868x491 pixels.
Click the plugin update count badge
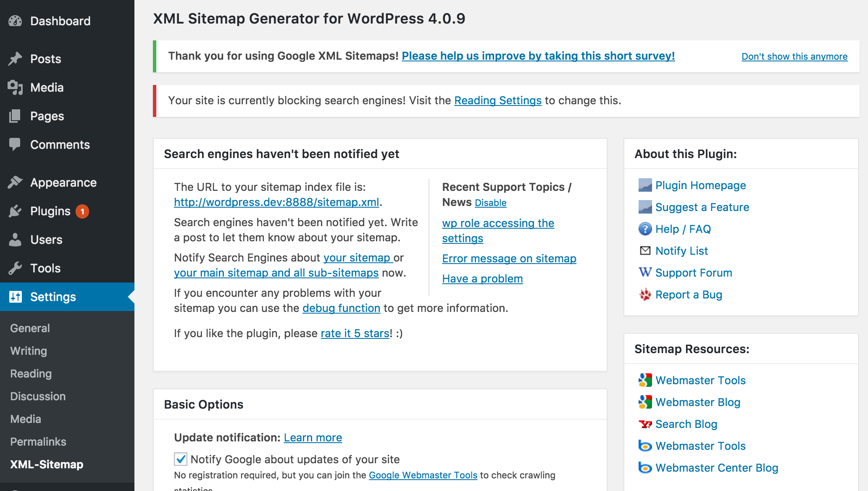click(82, 211)
